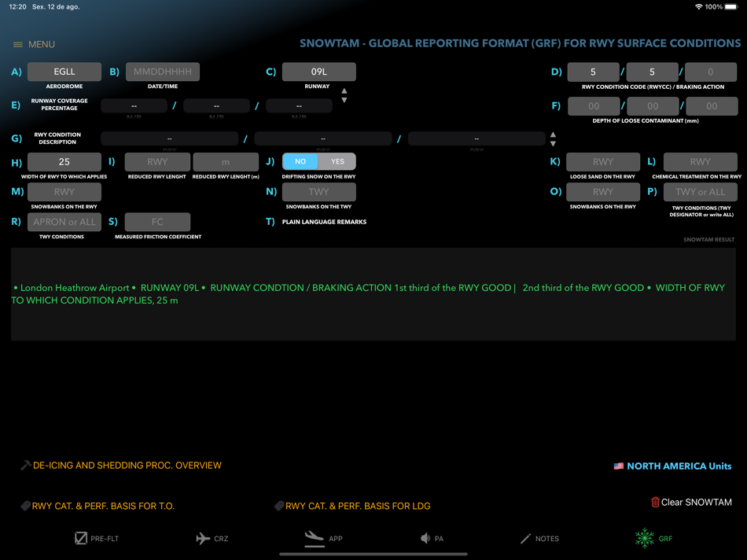Screen dimensions: 747x560
Task: Step down the runway coverage selector
Action: coord(344,100)
